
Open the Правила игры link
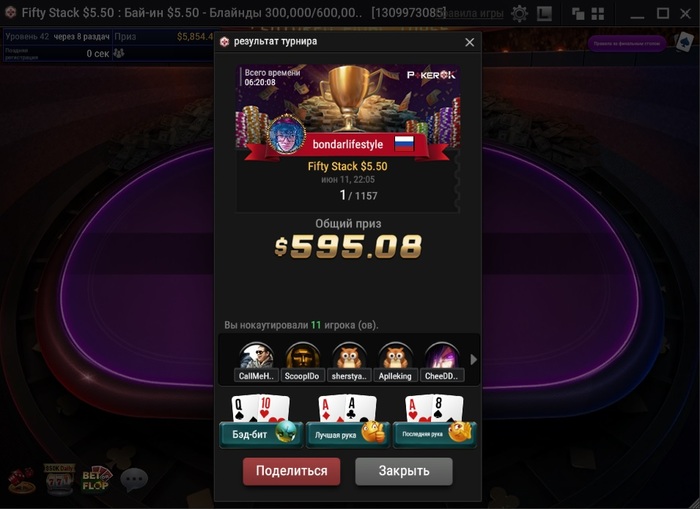[470, 13]
